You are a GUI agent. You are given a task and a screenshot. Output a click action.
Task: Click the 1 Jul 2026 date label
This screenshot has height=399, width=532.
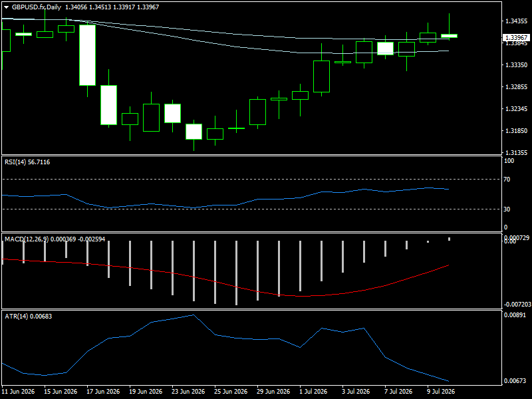pyautogui.click(x=313, y=392)
